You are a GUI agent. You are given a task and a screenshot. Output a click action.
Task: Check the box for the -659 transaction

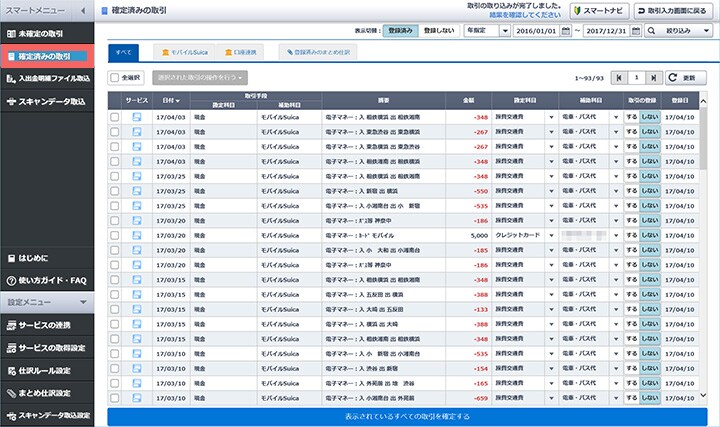point(114,398)
